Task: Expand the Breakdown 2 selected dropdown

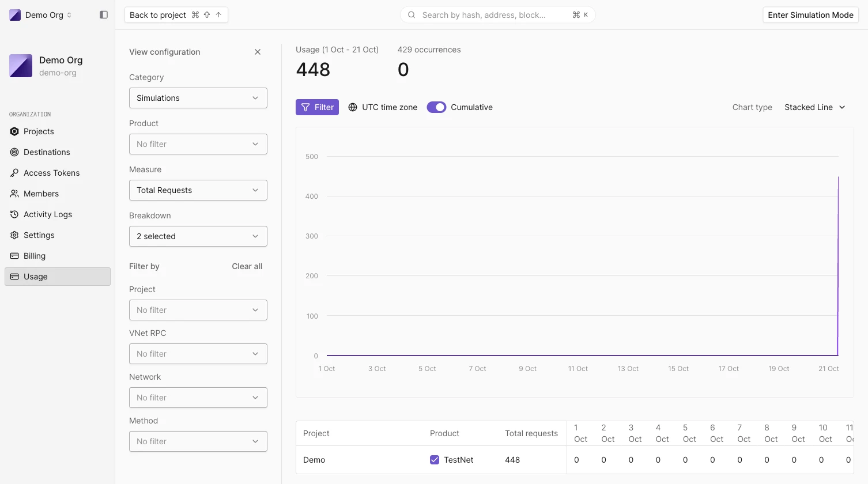Action: 198,236
